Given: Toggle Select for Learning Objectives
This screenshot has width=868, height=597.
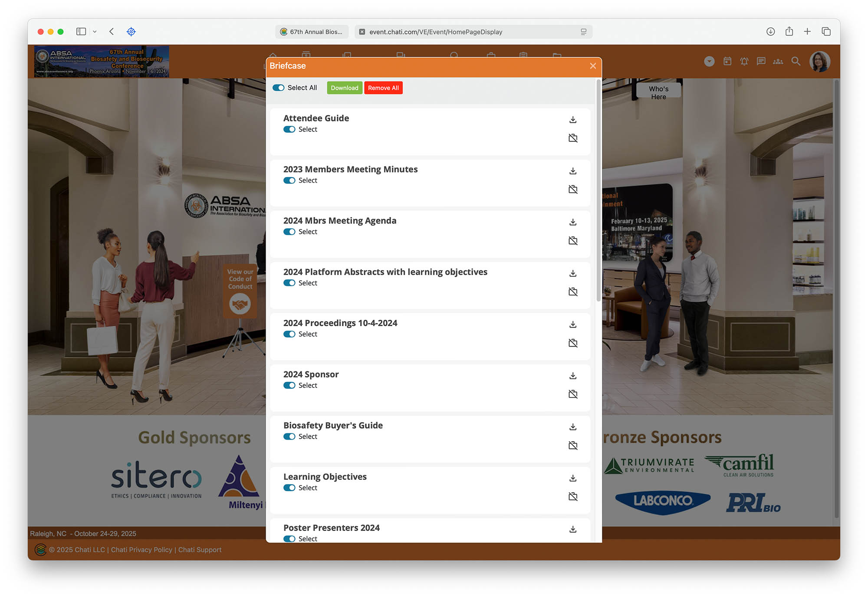Looking at the screenshot, I should point(289,488).
